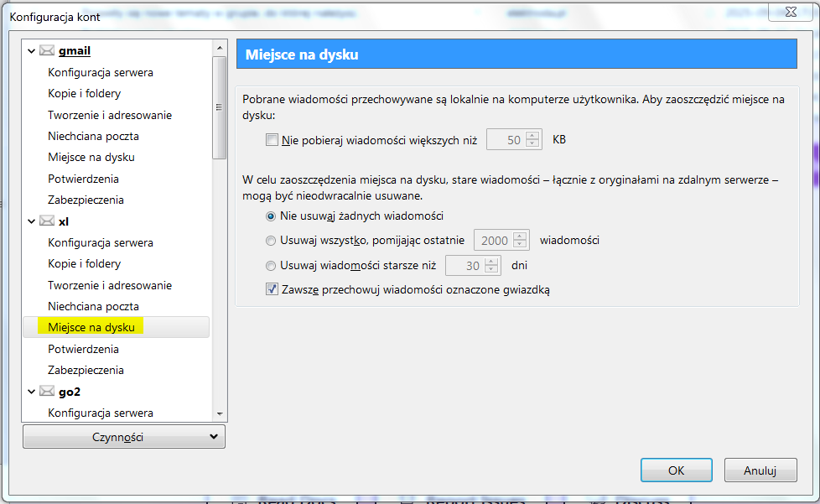
Task: Click the account tree scrollbar thumb
Action: tap(220, 107)
